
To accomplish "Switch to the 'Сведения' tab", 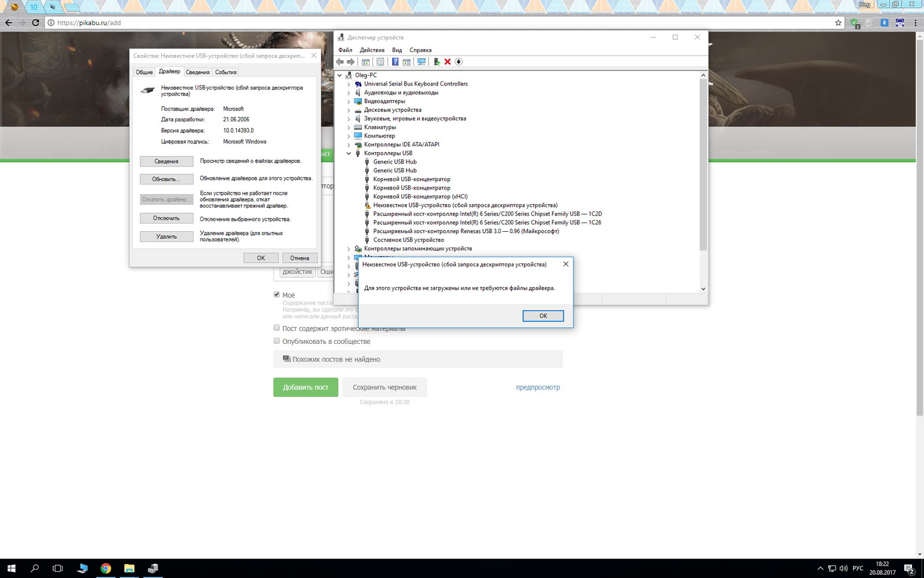I will (198, 72).
